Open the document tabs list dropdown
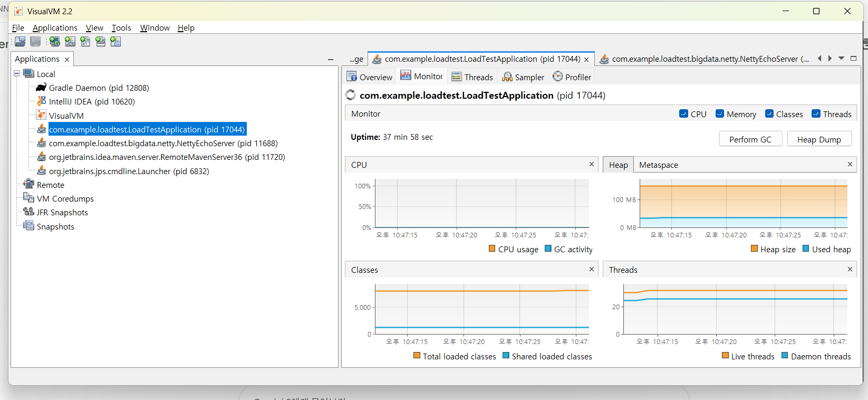The image size is (868, 400). tap(842, 58)
